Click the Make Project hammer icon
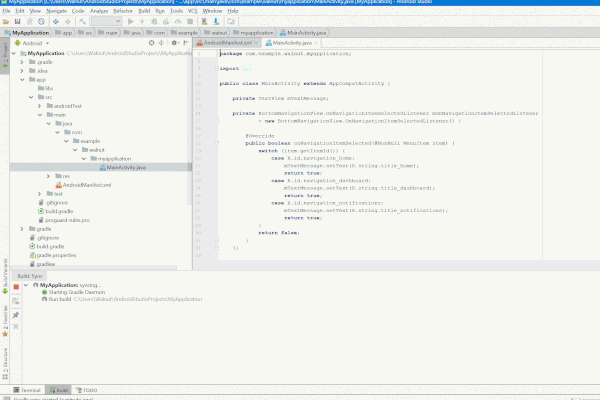600x400 pixels. point(82,22)
